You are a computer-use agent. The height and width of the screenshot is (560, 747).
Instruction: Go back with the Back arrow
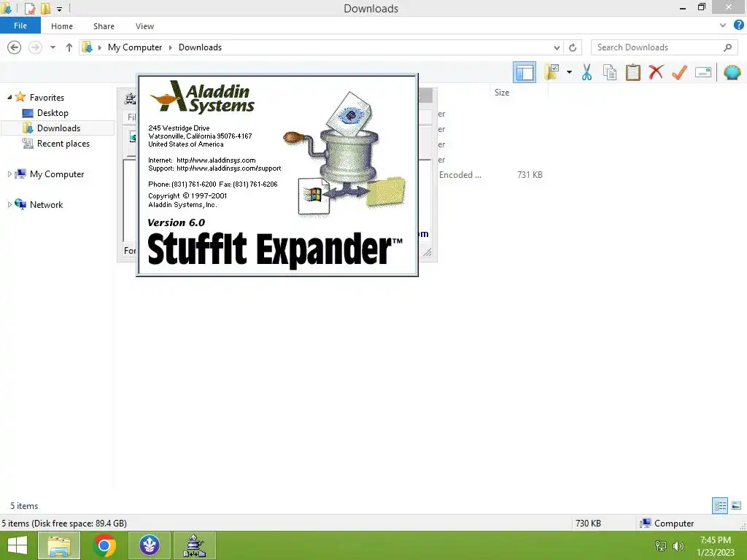point(15,47)
